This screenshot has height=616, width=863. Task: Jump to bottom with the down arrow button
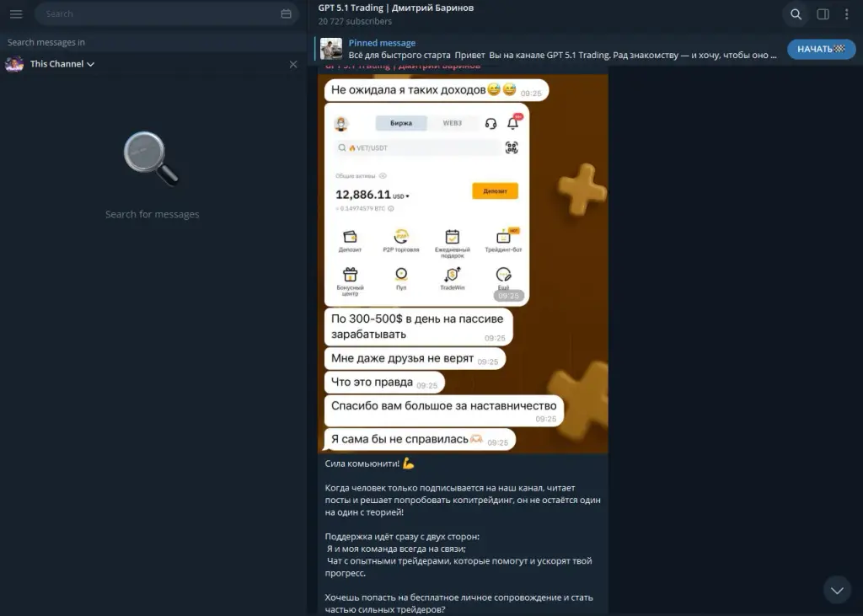pos(837,590)
